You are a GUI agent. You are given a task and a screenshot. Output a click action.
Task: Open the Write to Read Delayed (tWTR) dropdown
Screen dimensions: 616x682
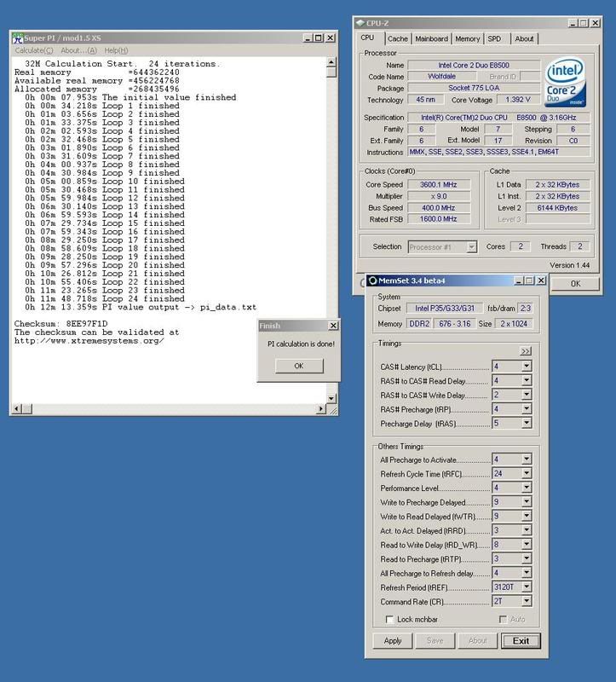point(527,516)
